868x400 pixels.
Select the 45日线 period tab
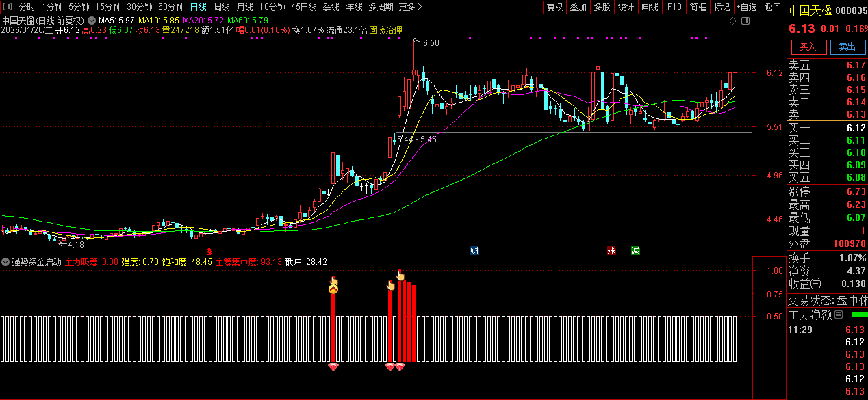303,7
